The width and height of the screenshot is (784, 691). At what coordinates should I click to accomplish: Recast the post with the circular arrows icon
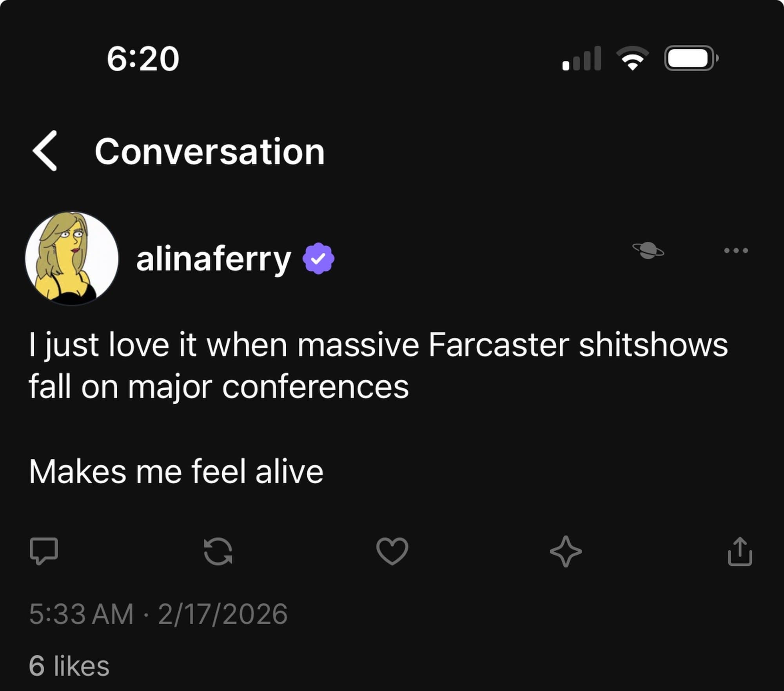click(x=218, y=552)
